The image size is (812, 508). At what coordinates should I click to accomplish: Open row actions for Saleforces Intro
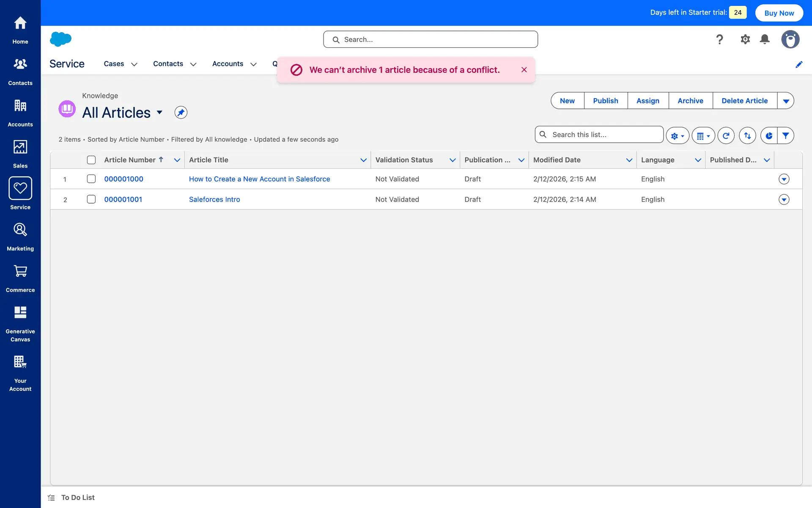(784, 199)
